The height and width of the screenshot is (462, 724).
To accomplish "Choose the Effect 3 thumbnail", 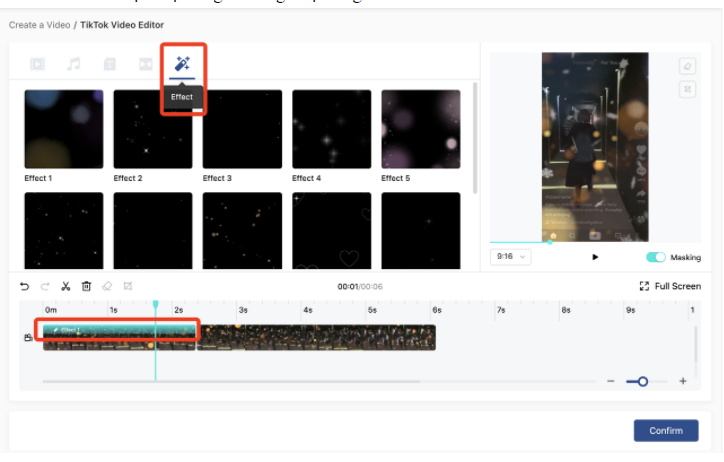I will (x=242, y=129).
